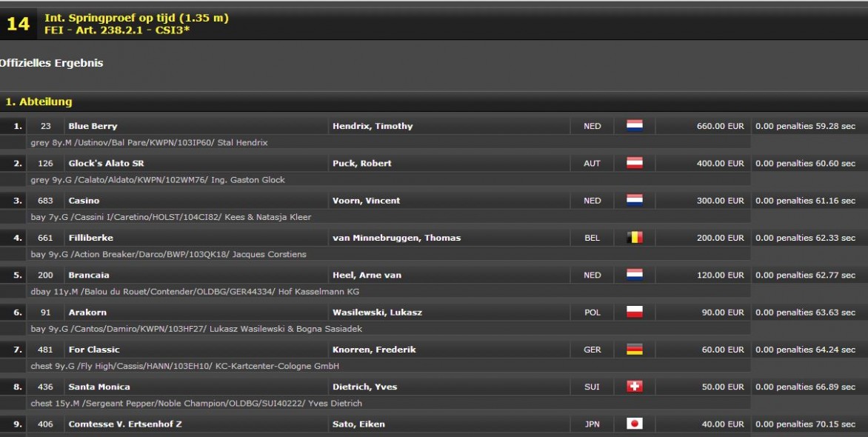Select rider Wasilewski, Lukasz

[x=378, y=313]
